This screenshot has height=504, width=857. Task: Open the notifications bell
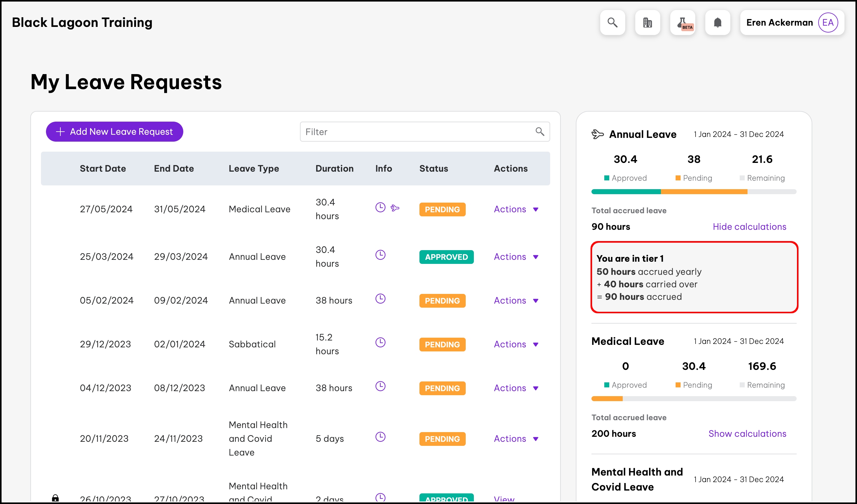tap(718, 23)
